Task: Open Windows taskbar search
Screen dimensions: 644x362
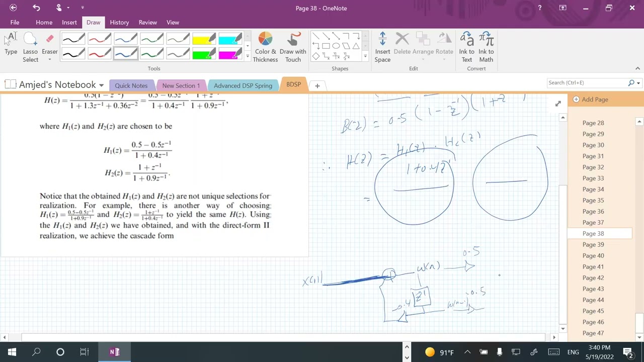Action: tap(36, 352)
